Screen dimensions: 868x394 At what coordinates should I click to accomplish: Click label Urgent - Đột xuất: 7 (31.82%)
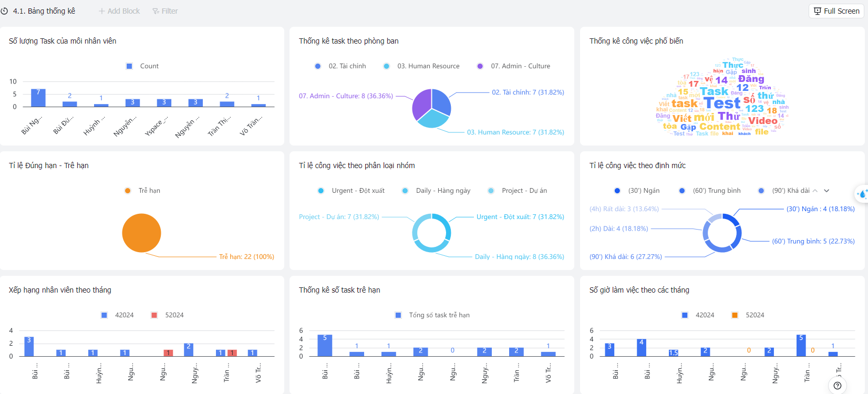click(x=520, y=217)
